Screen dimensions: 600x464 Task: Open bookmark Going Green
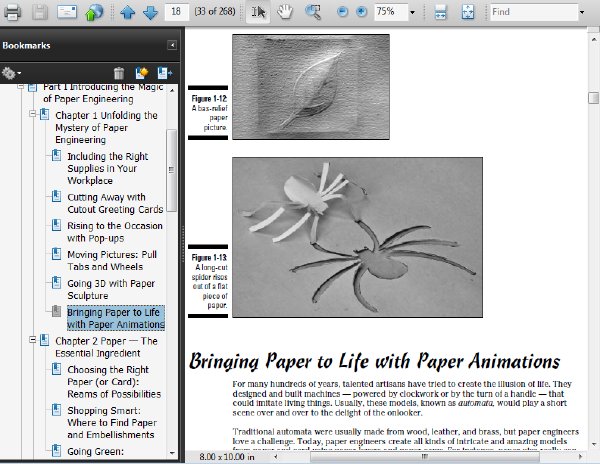point(95,452)
